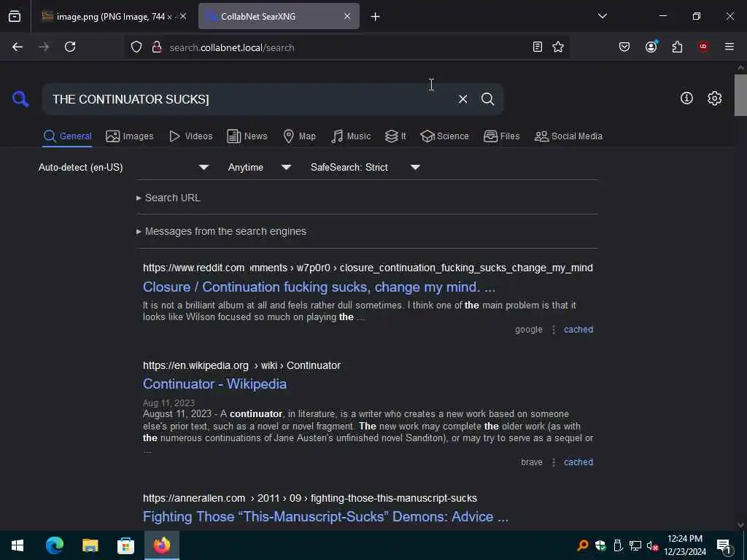Expand Messages from the search engines
This screenshot has width=747, height=560.
[221, 231]
